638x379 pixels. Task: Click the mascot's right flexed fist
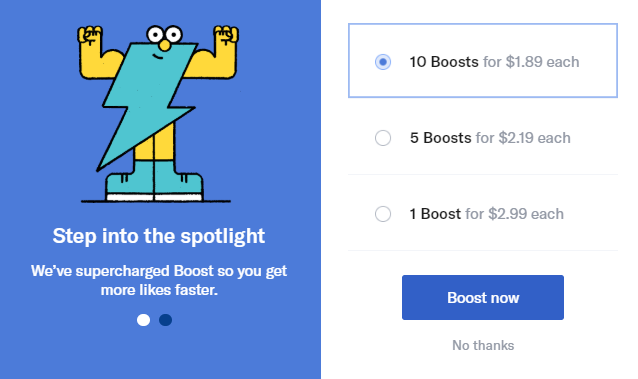point(226,35)
